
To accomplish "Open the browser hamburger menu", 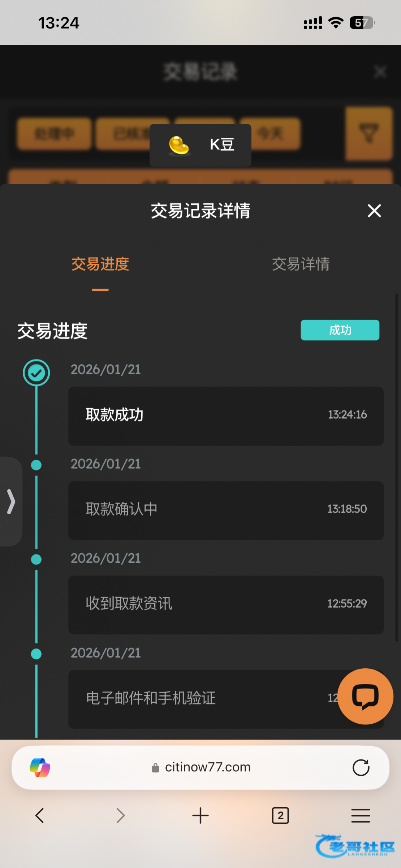I will click(x=361, y=816).
